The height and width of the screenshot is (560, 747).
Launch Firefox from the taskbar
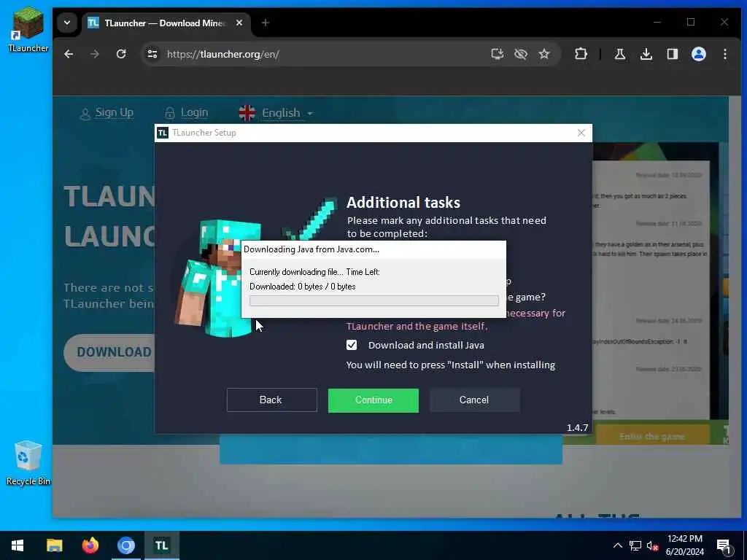(x=90, y=545)
